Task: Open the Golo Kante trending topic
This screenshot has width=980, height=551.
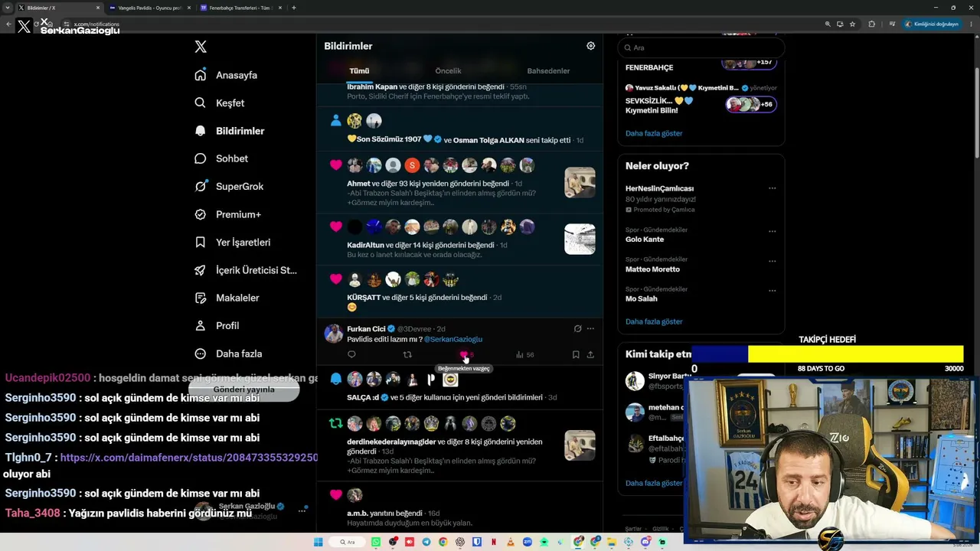Action: (645, 239)
